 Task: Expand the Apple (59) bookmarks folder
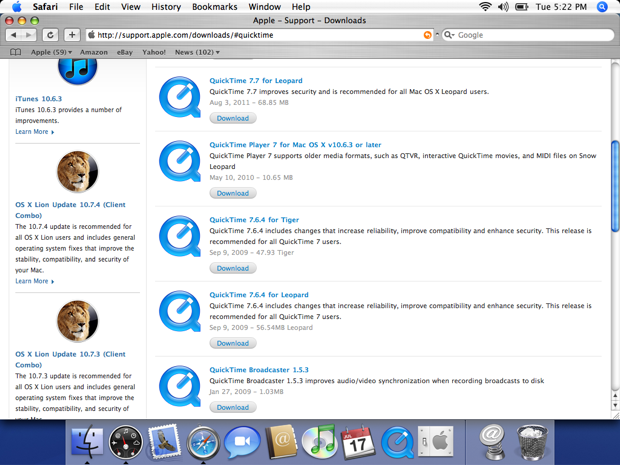click(51, 52)
